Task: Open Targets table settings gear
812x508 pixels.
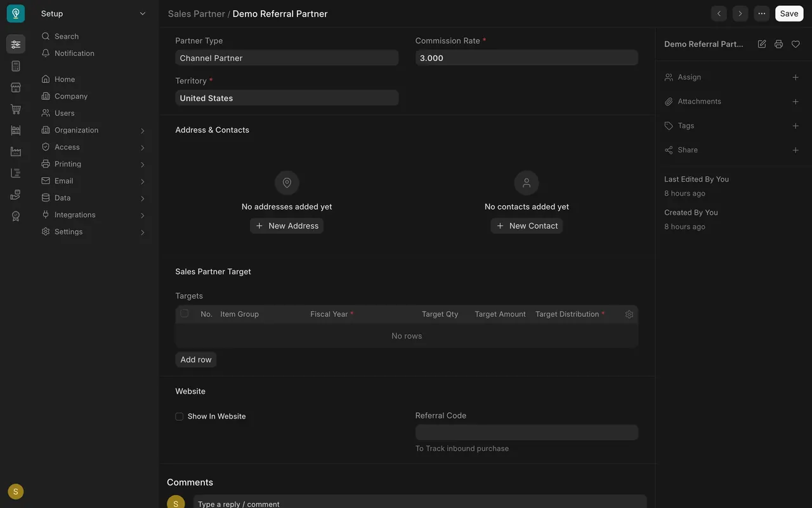Action: tap(629, 314)
